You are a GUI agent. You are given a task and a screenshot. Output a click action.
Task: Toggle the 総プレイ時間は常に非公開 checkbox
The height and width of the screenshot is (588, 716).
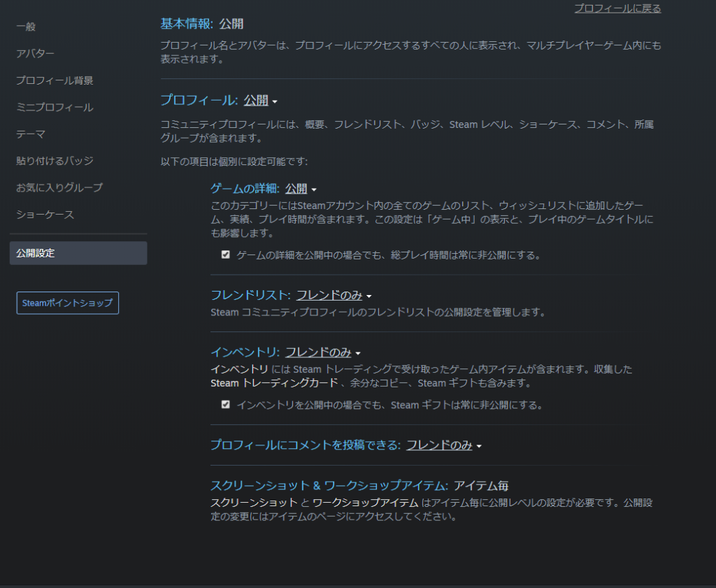point(225,255)
